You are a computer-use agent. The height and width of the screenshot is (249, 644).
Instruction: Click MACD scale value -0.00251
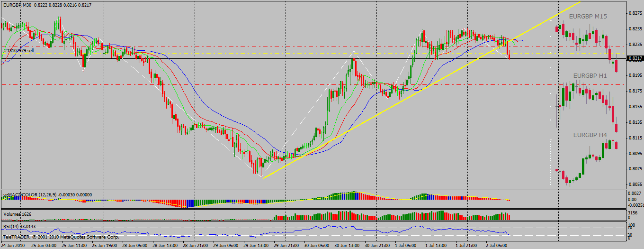pos(635,205)
